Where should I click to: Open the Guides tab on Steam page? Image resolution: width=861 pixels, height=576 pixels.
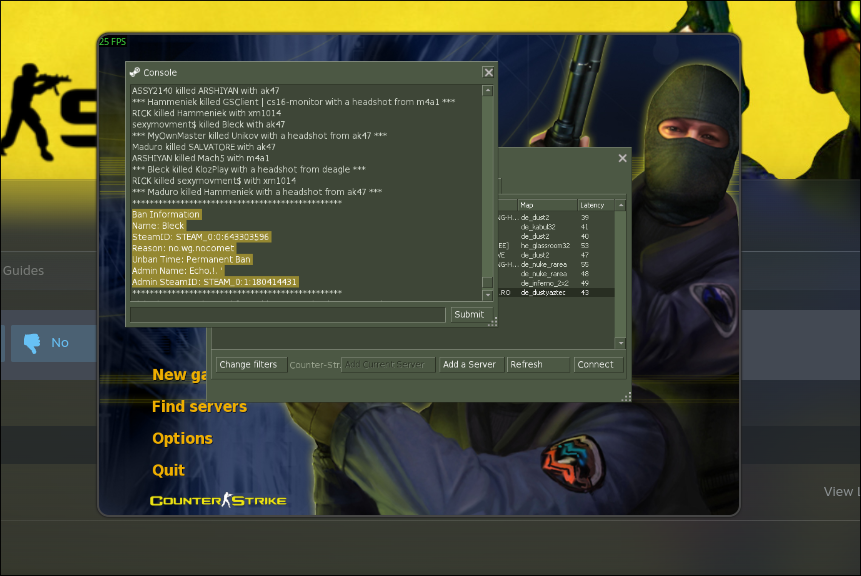click(x=23, y=270)
